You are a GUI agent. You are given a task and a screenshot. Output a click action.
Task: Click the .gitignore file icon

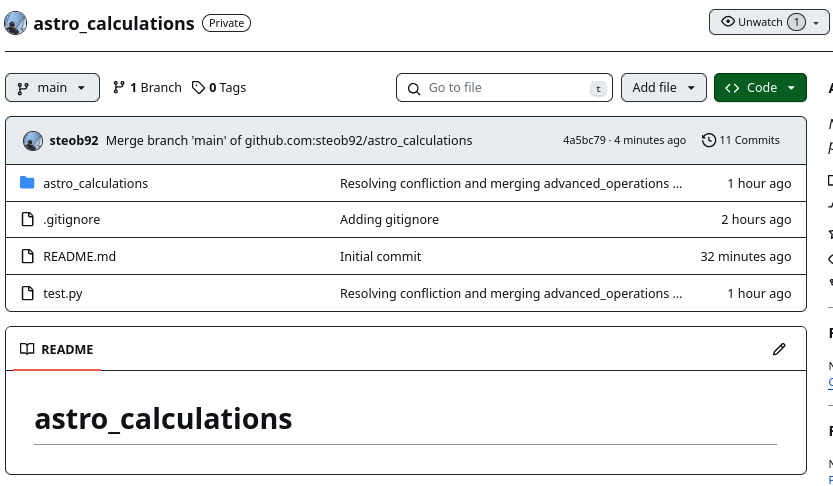[x=27, y=219]
